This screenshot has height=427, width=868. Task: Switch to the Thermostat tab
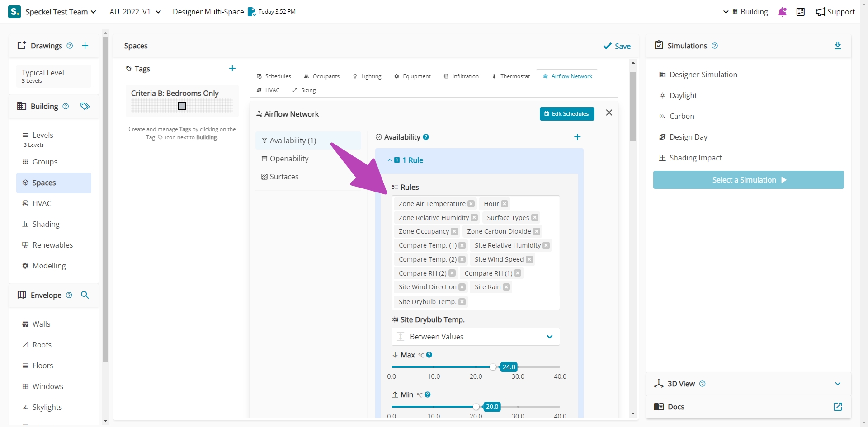tap(511, 76)
